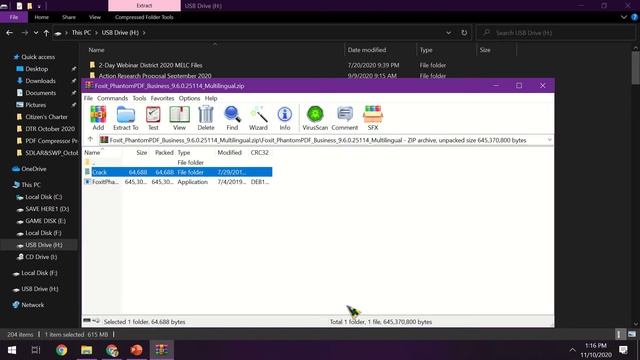
Task: Open DTR October 2020 folder
Action: pyautogui.click(x=50, y=129)
